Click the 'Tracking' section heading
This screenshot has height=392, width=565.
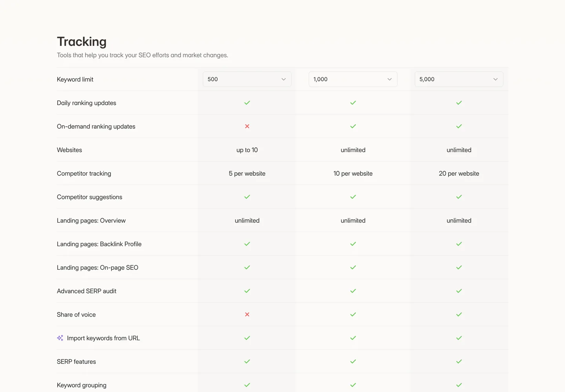(82, 42)
